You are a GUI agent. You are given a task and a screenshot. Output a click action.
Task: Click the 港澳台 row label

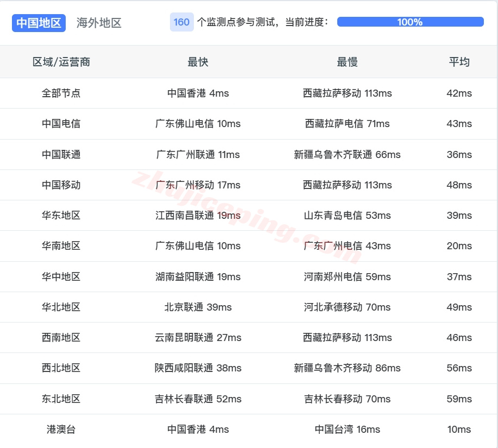pyautogui.click(x=61, y=429)
